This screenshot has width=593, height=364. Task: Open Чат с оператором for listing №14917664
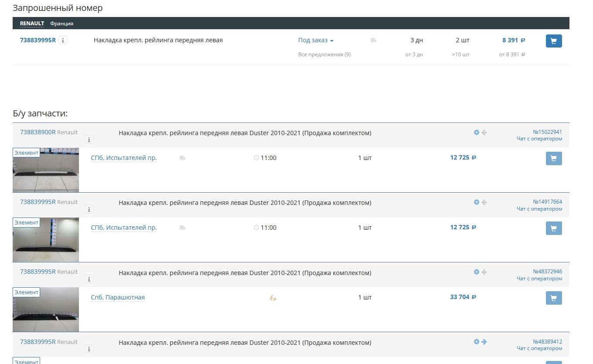(x=539, y=209)
